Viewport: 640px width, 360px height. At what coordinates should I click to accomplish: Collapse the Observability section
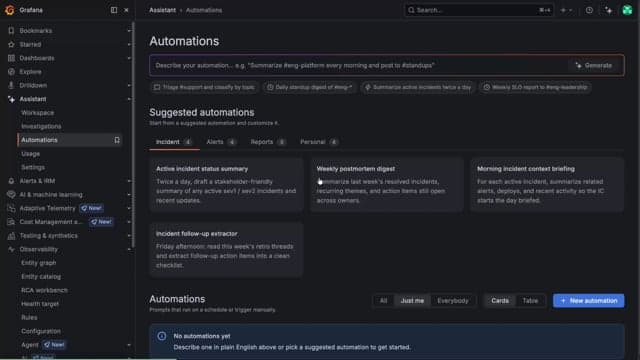point(129,249)
